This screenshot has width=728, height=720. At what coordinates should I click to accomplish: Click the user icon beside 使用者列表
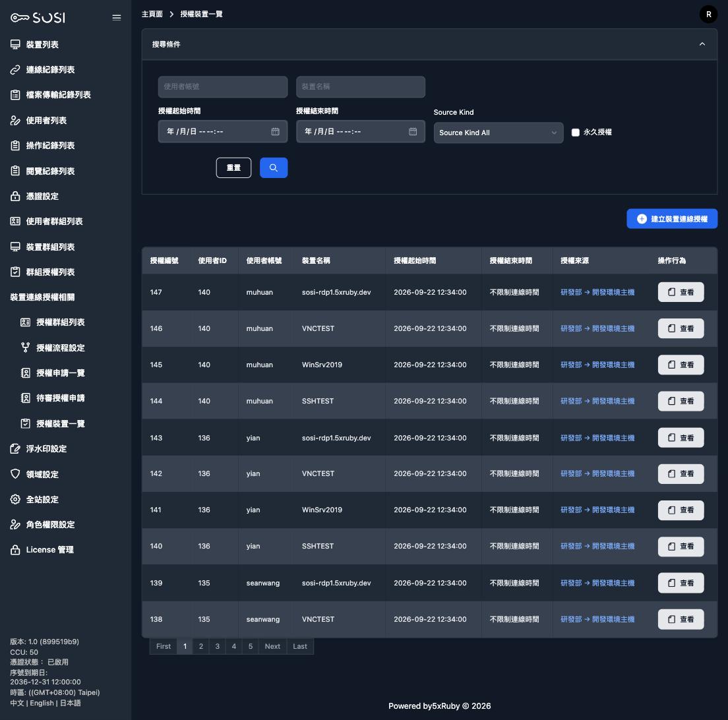click(15, 121)
